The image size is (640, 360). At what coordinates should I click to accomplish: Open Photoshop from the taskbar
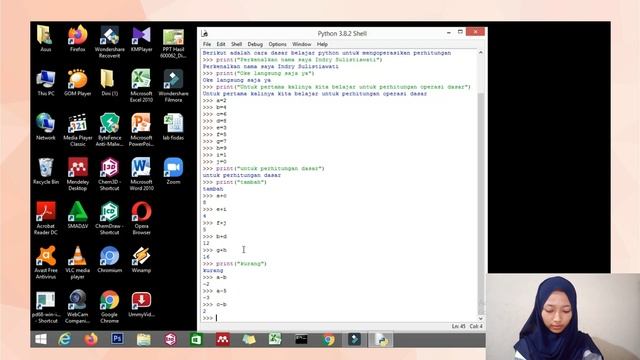click(117, 339)
